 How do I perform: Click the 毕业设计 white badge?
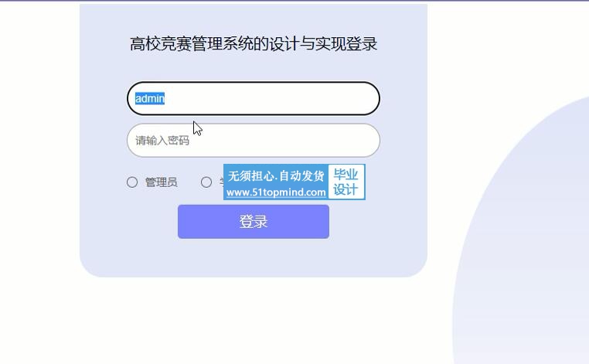tap(346, 182)
